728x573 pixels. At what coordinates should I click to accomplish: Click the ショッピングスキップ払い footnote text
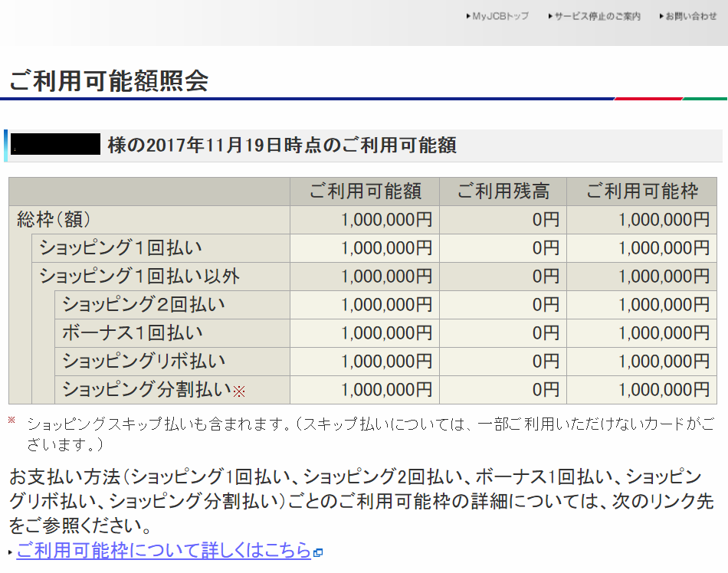click(x=370, y=434)
